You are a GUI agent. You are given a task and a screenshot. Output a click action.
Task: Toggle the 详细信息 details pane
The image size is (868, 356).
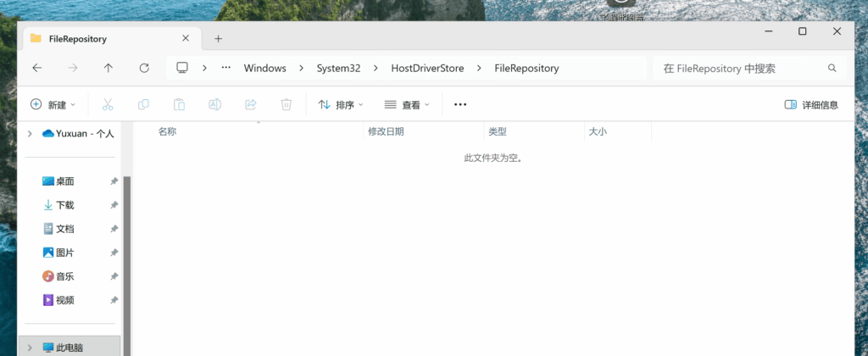[x=811, y=104]
